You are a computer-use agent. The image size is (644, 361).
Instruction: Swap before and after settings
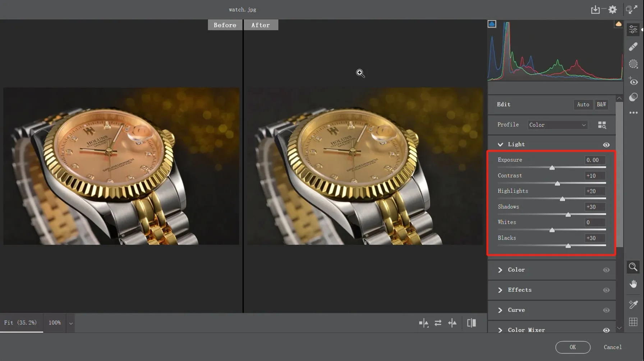pyautogui.click(x=438, y=323)
